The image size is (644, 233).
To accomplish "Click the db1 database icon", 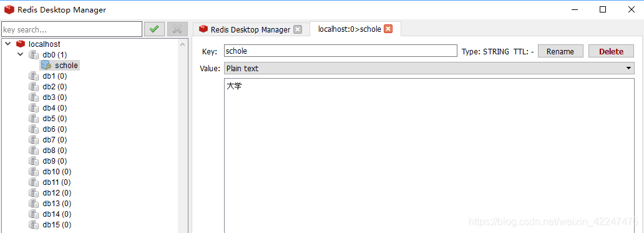I will coord(34,76).
